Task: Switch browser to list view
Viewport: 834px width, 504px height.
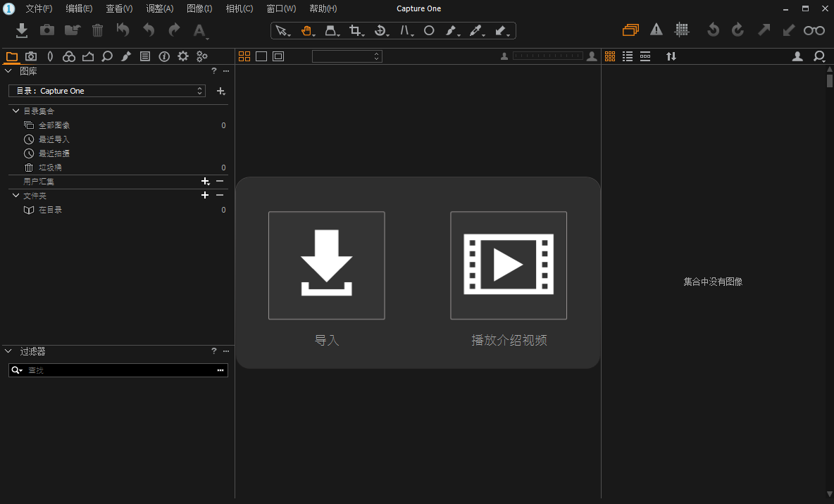Action: (x=628, y=56)
